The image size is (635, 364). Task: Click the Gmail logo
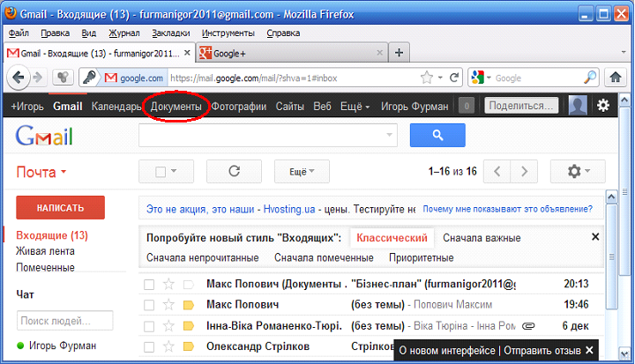tap(44, 136)
